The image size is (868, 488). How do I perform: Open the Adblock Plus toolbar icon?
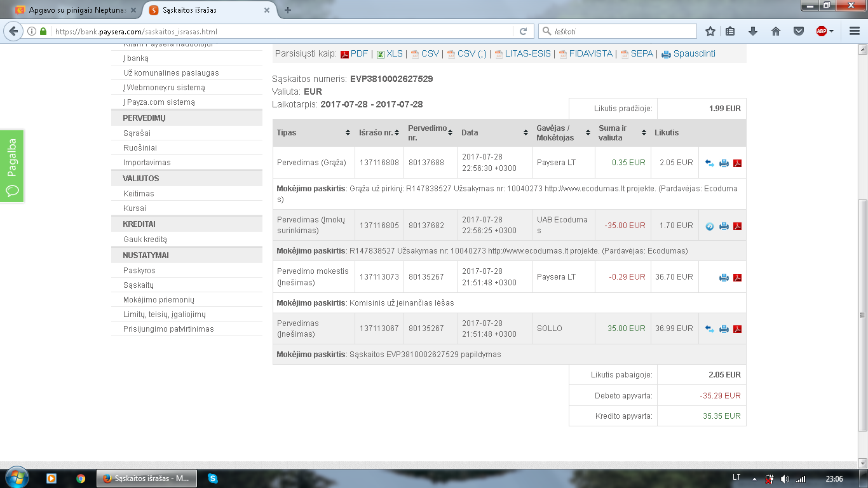pyautogui.click(x=822, y=31)
